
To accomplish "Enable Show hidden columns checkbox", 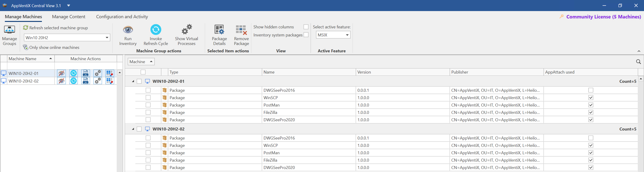I will 306,27.
